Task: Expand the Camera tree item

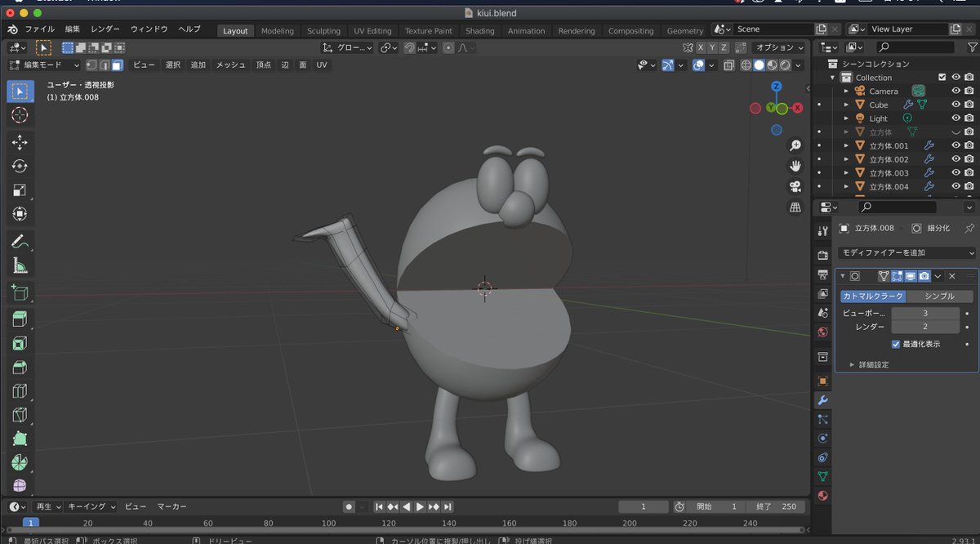Action: tap(846, 91)
